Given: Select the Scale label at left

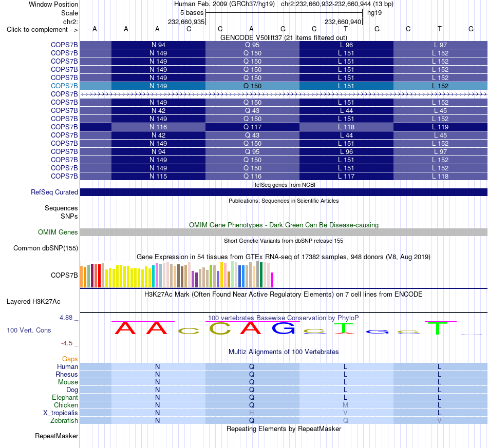Looking at the screenshot, I should tap(69, 13).
